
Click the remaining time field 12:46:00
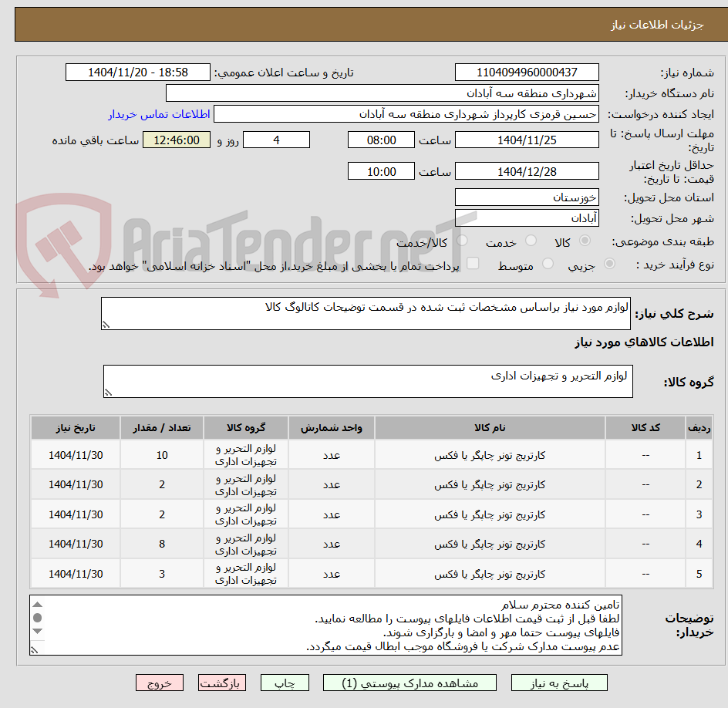click(x=177, y=140)
